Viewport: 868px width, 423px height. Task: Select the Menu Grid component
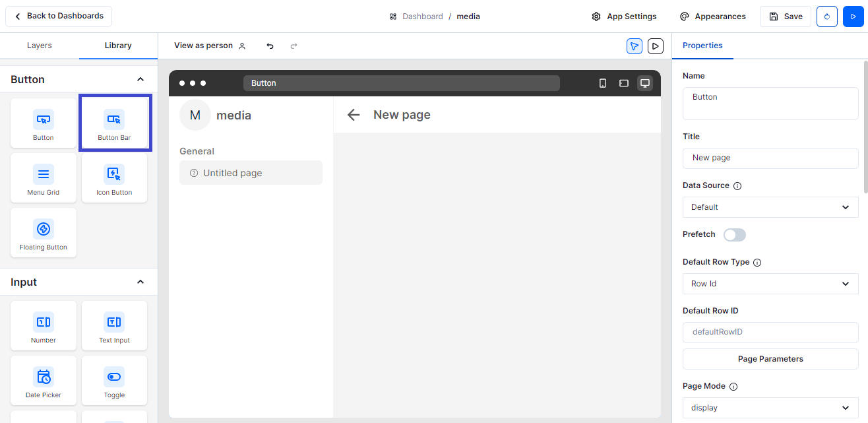pyautogui.click(x=44, y=178)
